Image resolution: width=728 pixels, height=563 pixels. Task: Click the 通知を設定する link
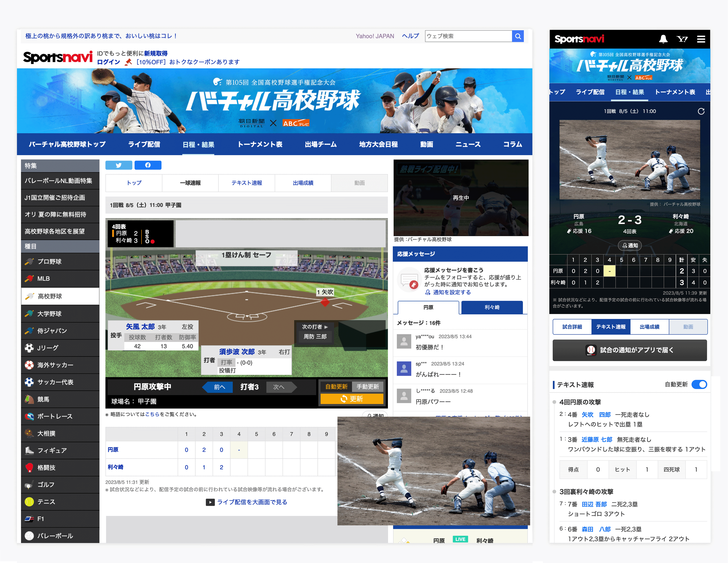[452, 292]
